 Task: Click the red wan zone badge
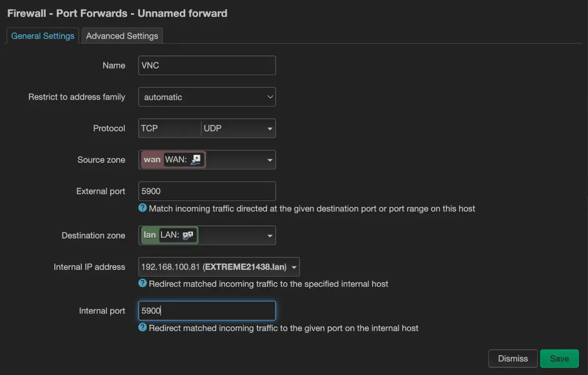[152, 160]
